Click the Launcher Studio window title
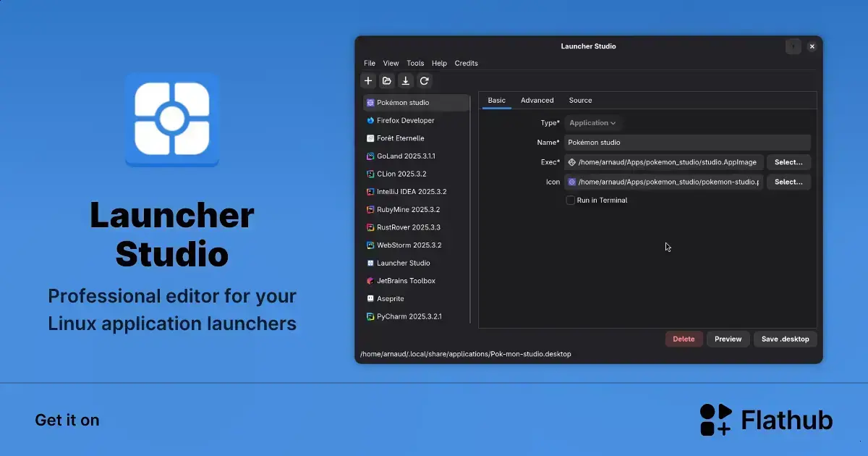The width and height of the screenshot is (868, 456). point(589,46)
